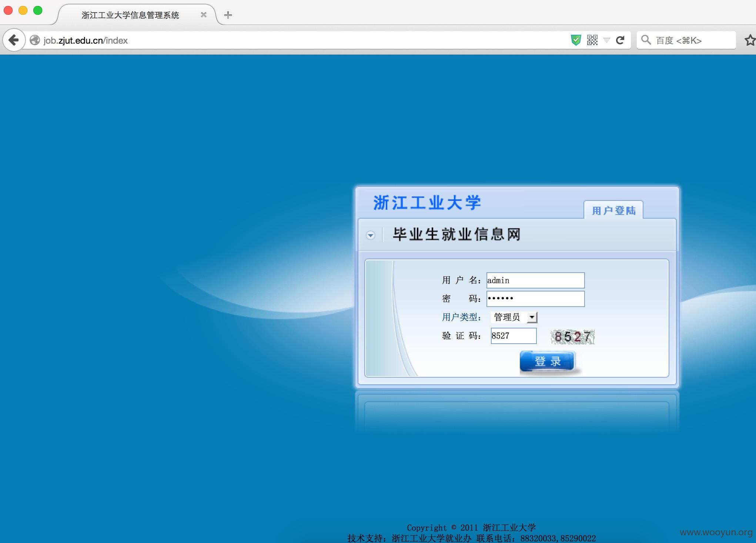Click the 验证码 input field
The image size is (756, 543).
pyautogui.click(x=514, y=336)
